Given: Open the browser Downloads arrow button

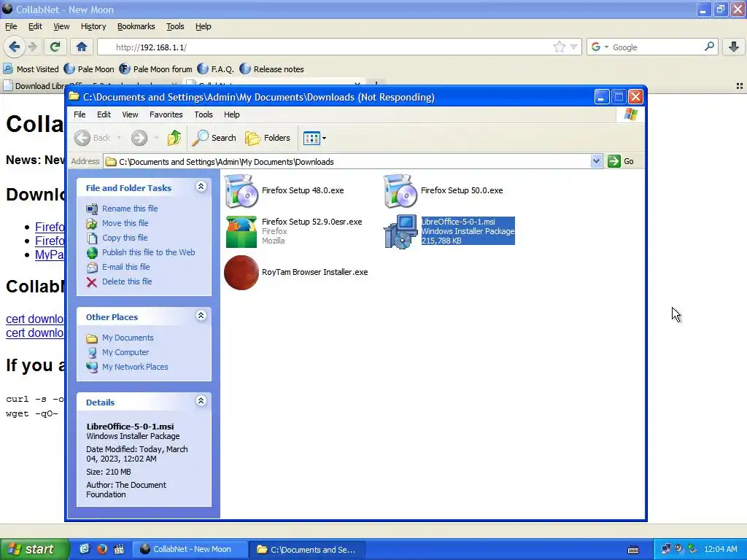Looking at the screenshot, I should click(x=734, y=47).
